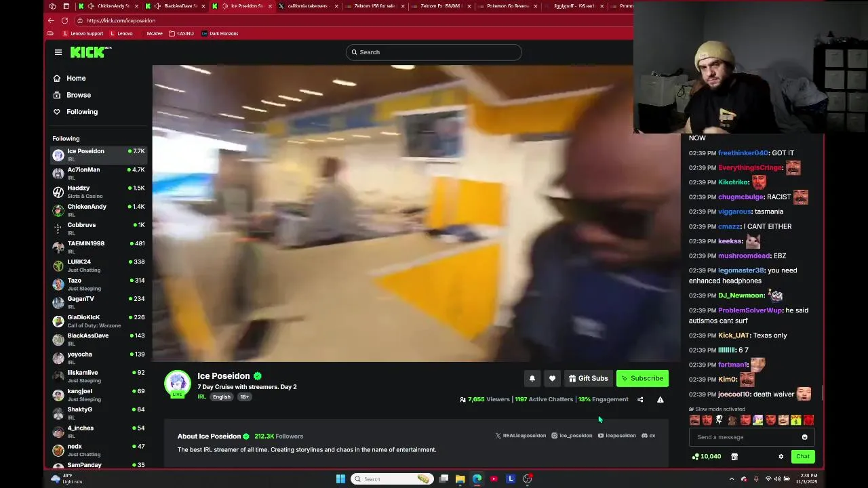Open the CASINO bookmark folder
868x488 pixels.
point(181,33)
